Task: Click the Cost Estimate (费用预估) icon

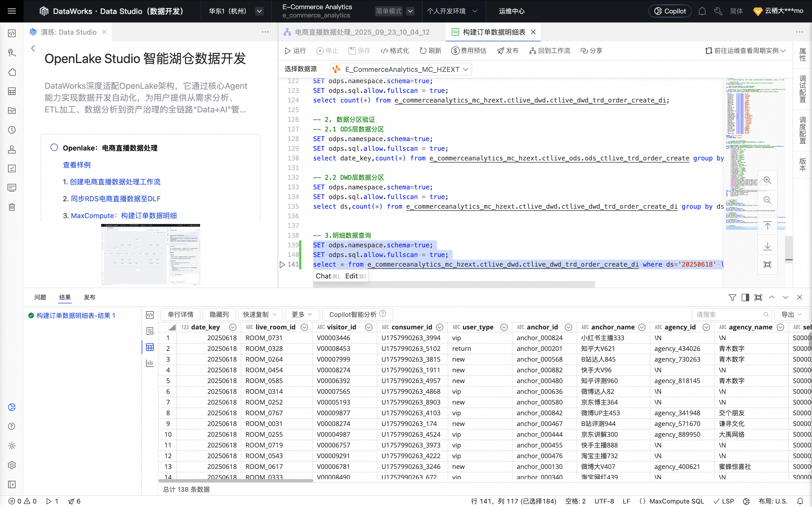Action: point(455,51)
